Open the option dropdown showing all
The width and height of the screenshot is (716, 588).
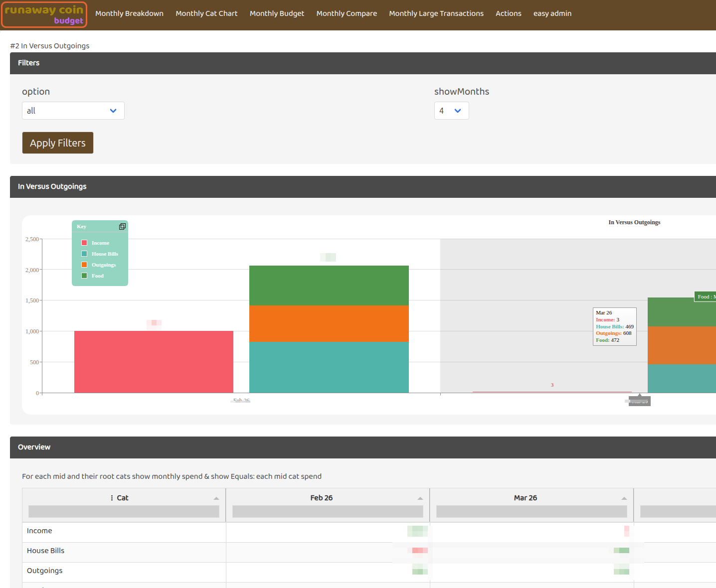tap(73, 111)
